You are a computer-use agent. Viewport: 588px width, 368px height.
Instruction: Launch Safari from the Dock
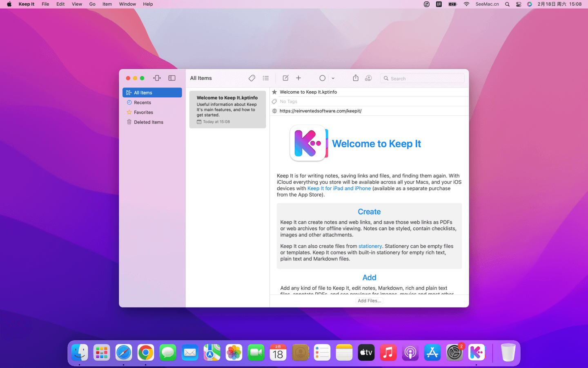point(124,352)
